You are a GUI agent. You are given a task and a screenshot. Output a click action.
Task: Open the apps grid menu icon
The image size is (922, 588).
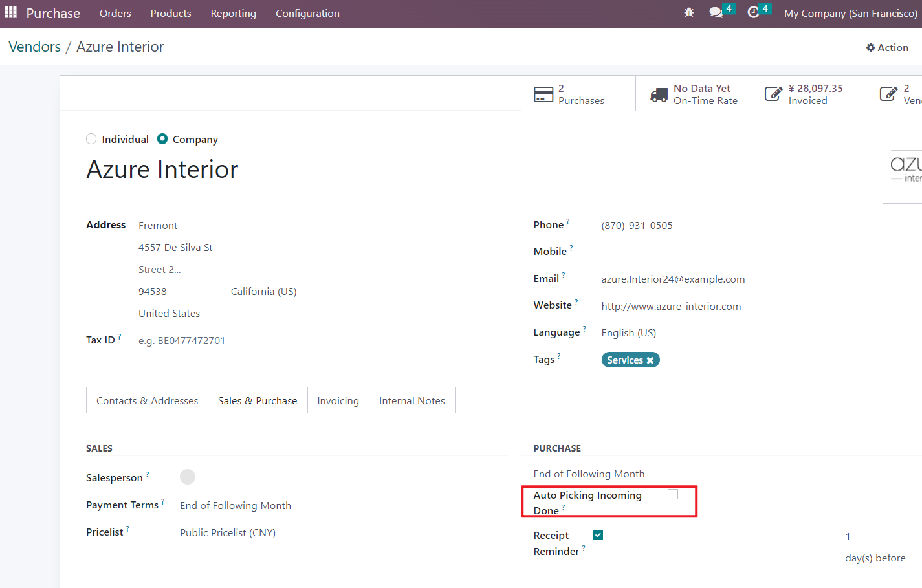tap(11, 13)
